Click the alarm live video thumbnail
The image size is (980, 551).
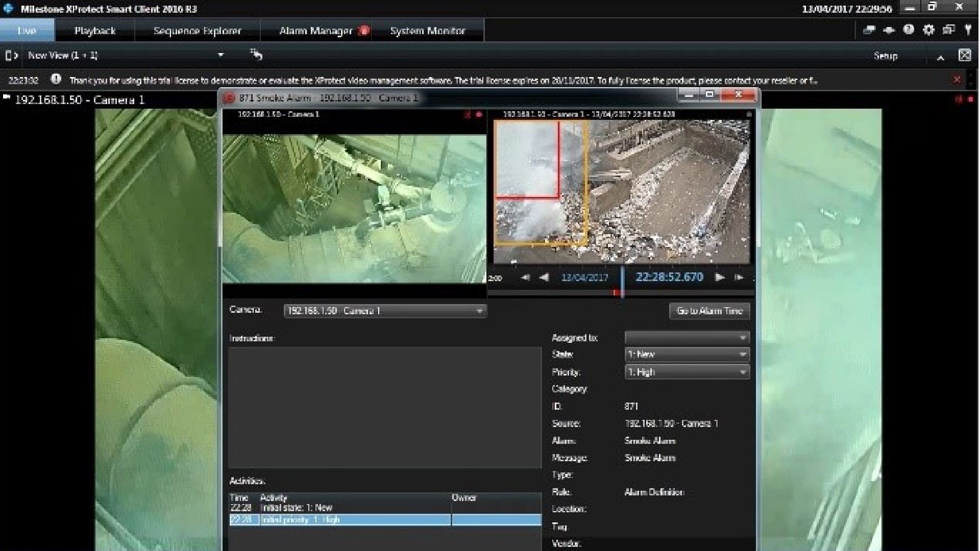(x=354, y=208)
